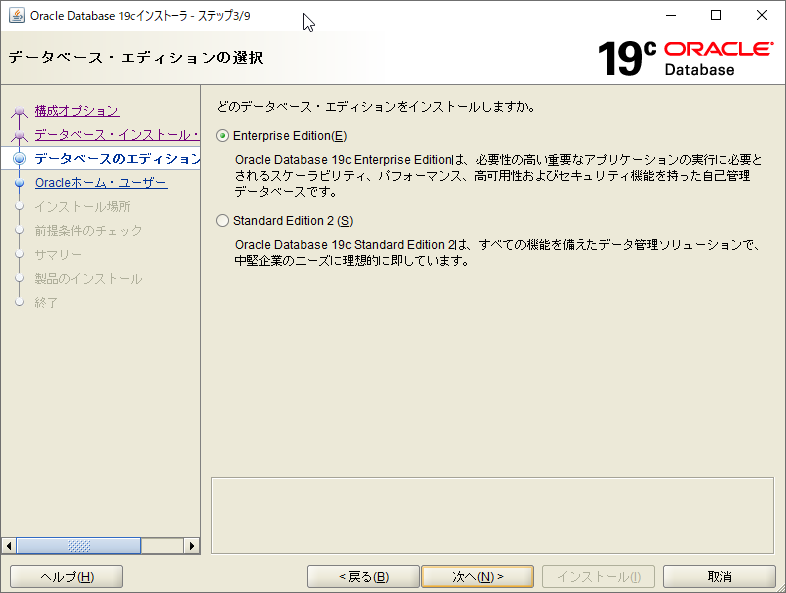Click the sidebar horizontal scrollbar thumb

point(79,545)
